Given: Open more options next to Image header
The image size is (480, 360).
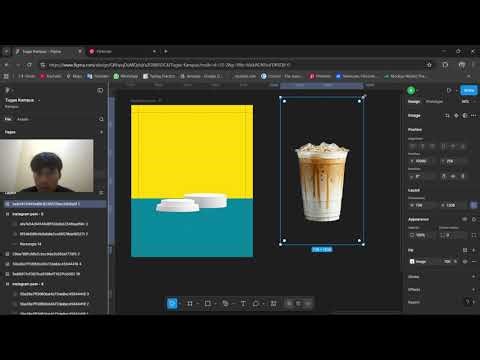Looking at the screenshot, I should coord(474,116).
